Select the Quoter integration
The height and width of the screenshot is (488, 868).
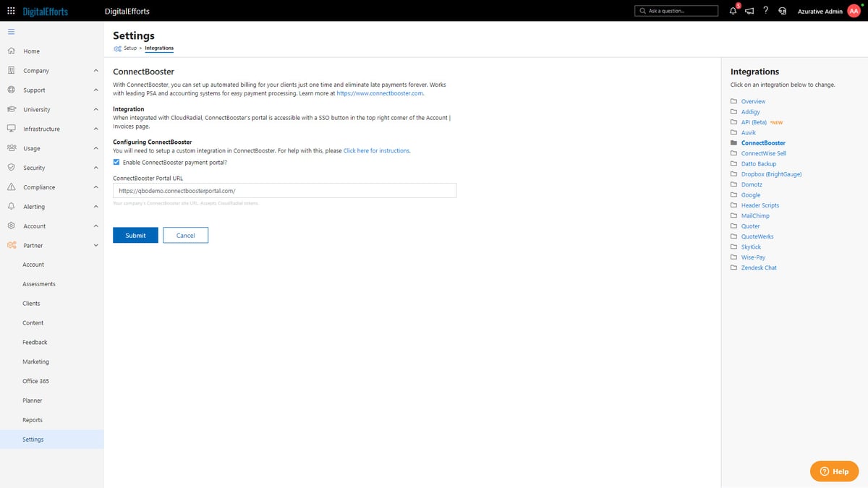751,226
